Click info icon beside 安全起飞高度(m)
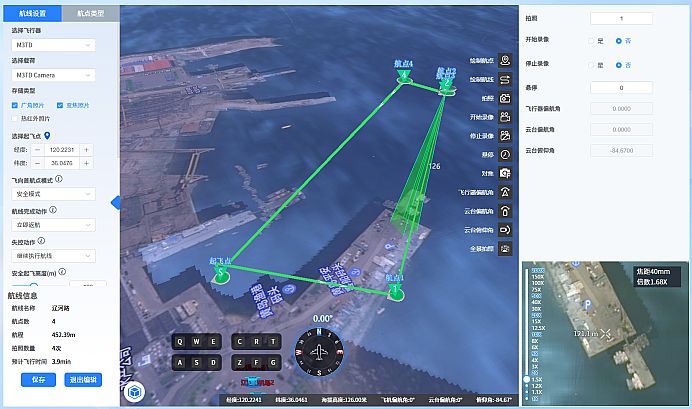 pos(62,272)
